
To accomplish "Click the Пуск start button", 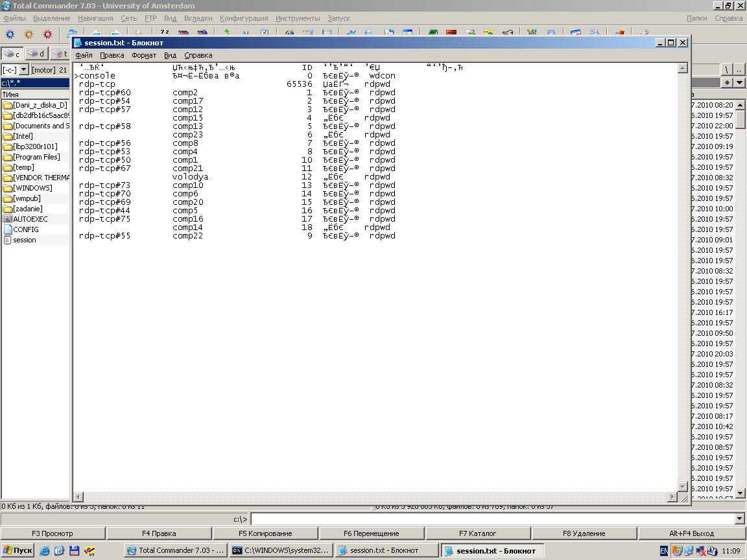I will tap(18, 550).
